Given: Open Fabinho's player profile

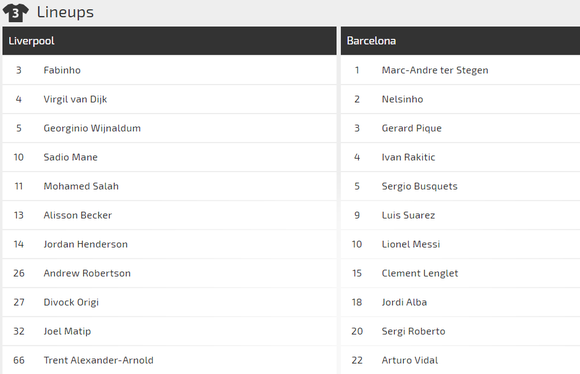Looking at the screenshot, I should click(x=62, y=70).
